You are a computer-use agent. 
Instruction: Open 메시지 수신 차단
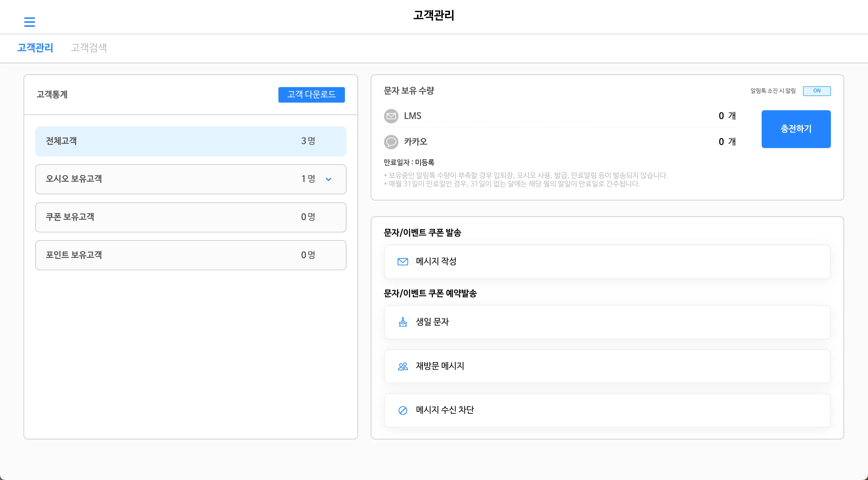(x=607, y=410)
